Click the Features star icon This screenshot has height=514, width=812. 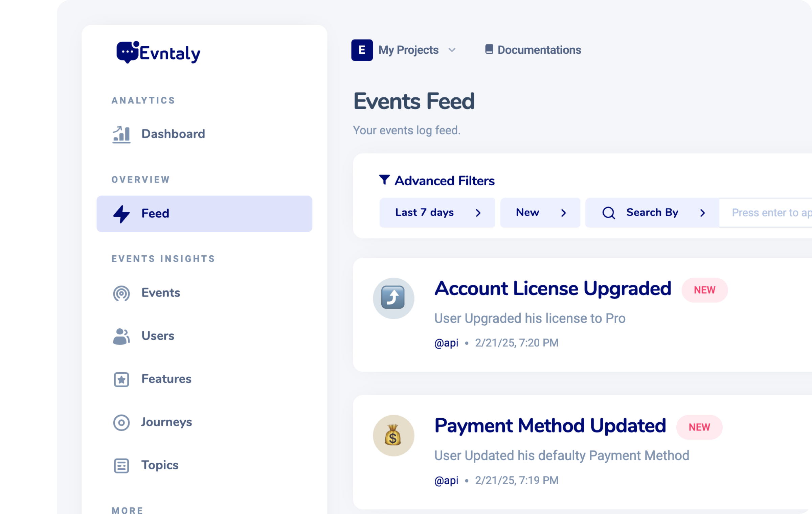pos(121,379)
